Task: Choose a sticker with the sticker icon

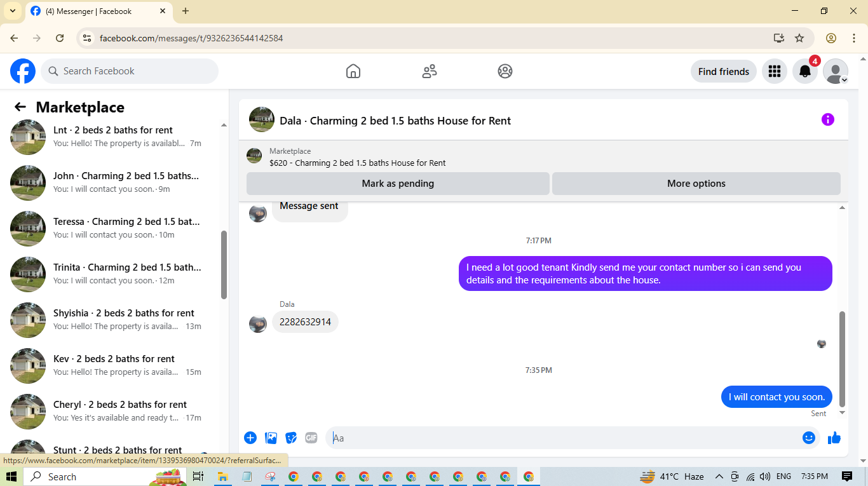Action: click(291, 438)
